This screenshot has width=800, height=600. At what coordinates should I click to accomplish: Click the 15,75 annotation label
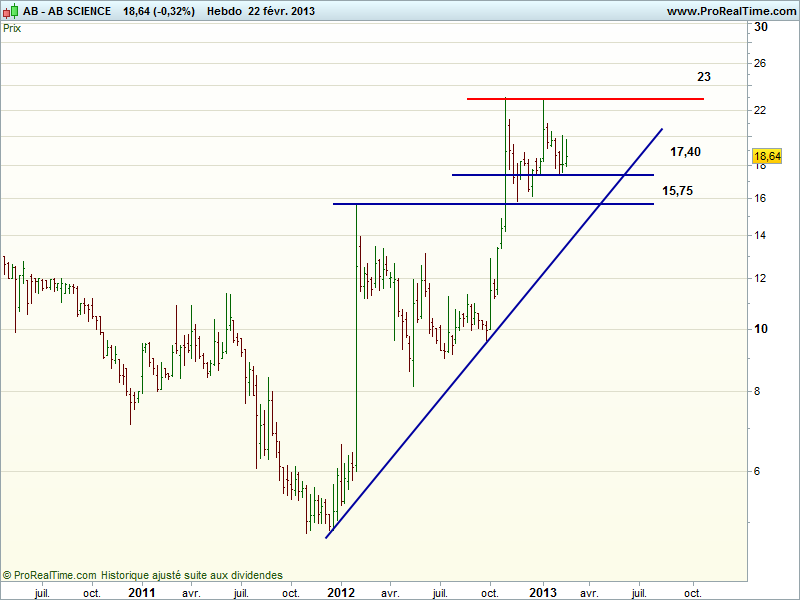[677, 190]
